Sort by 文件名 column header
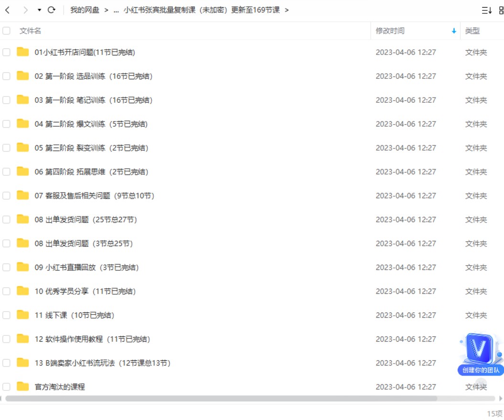Viewport: 504px width, 420px height. [30, 31]
